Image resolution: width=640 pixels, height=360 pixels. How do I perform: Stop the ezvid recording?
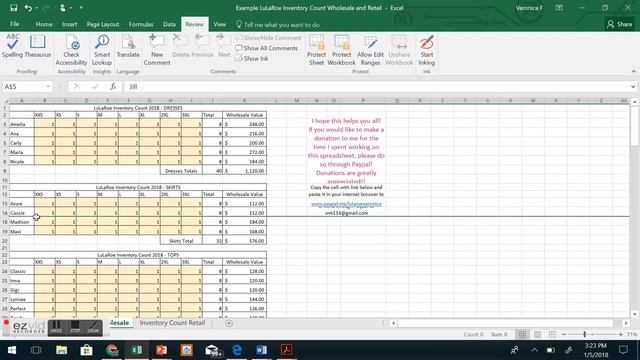[x=75, y=328]
